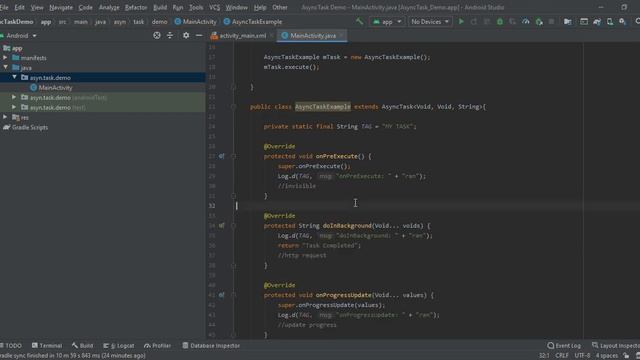
Task: Click the demo breadcrumb segment
Action: point(160,22)
